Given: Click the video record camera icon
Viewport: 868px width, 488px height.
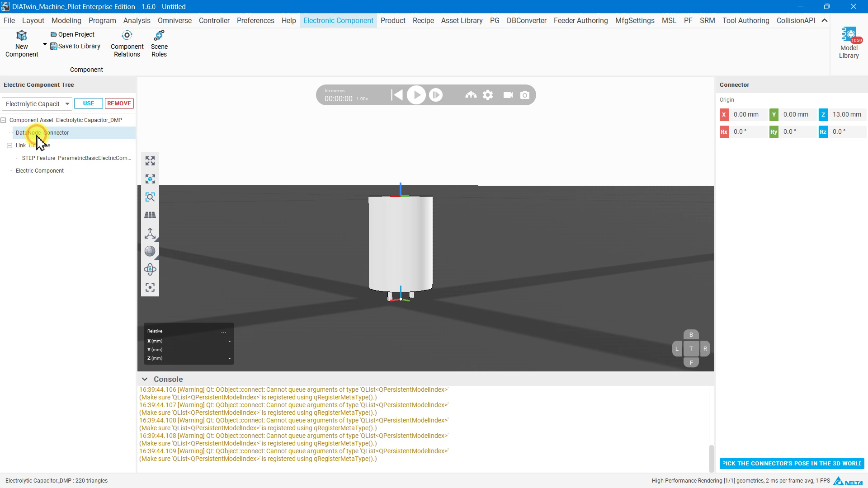Looking at the screenshot, I should (508, 95).
